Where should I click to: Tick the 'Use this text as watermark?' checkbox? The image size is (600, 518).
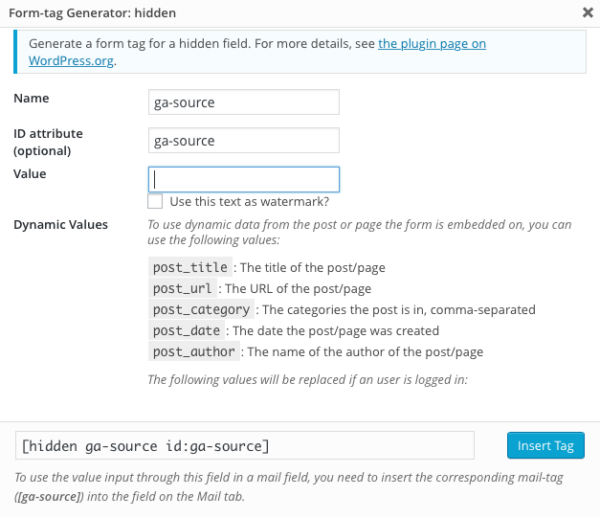click(155, 201)
